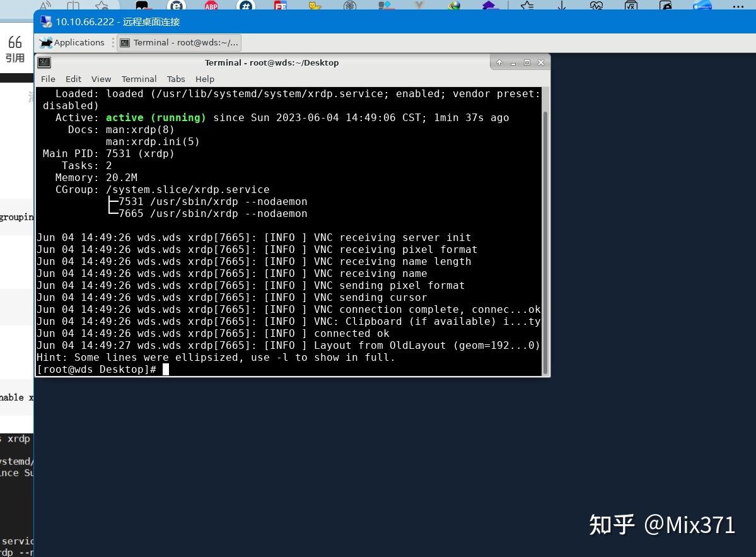Select the yellow cat browser extension icon
The image size is (756, 557).
pyautogui.click(x=316, y=6)
